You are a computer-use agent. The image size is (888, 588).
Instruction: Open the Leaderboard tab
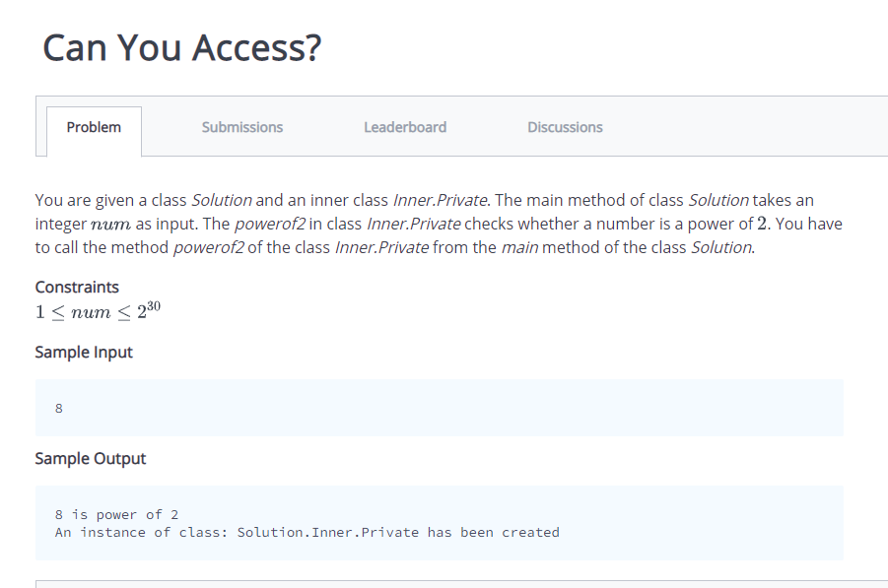[x=405, y=127]
